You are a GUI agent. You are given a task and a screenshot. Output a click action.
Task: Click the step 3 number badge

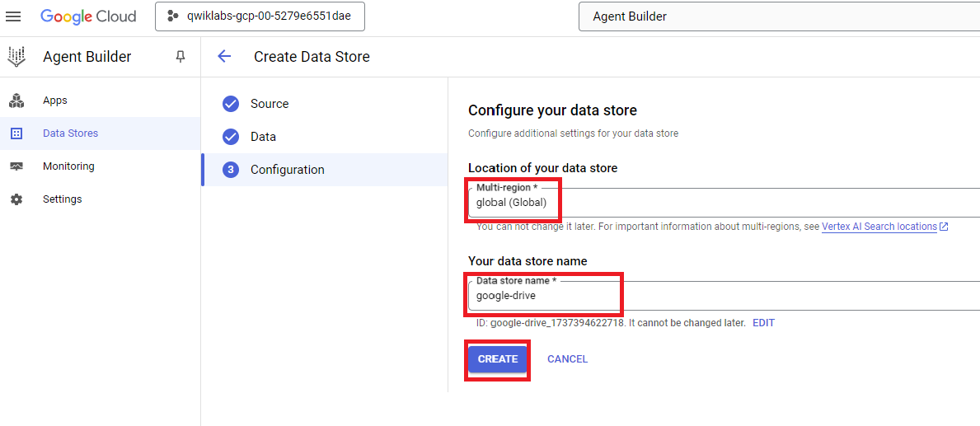coord(231,170)
